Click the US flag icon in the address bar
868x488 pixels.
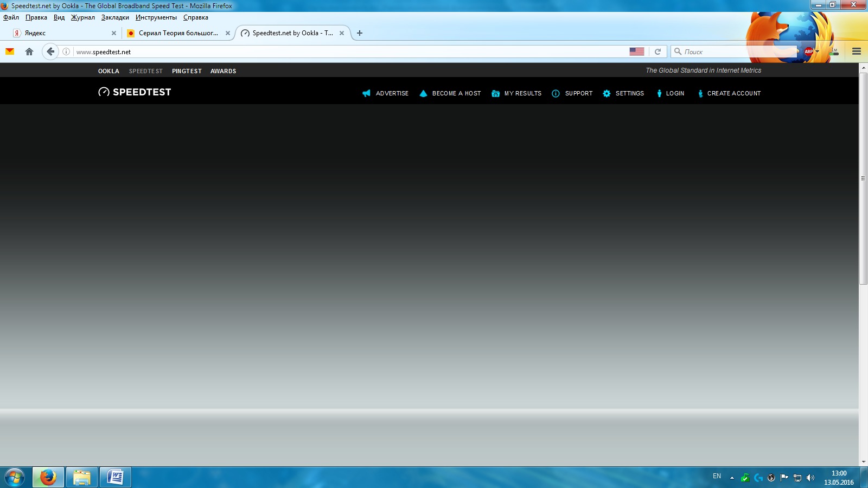click(x=637, y=52)
